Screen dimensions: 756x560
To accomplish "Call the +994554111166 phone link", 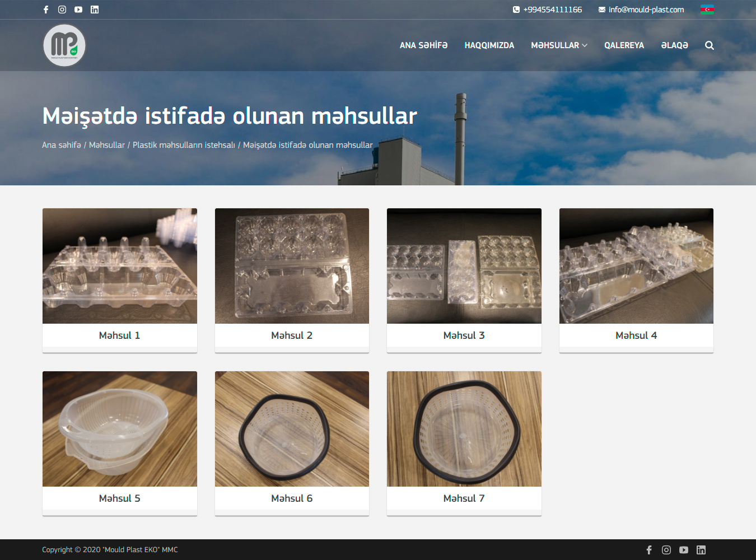I will click(x=552, y=10).
